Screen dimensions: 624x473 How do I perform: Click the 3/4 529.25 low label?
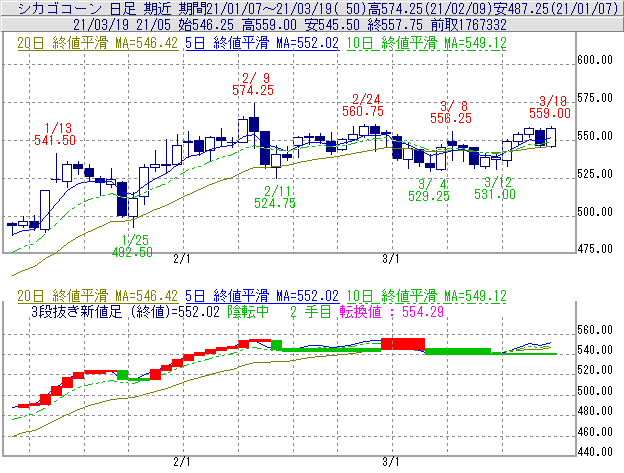point(429,190)
